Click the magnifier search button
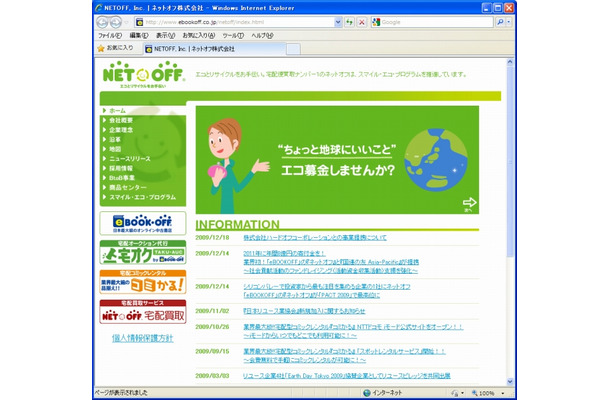 click(500, 22)
